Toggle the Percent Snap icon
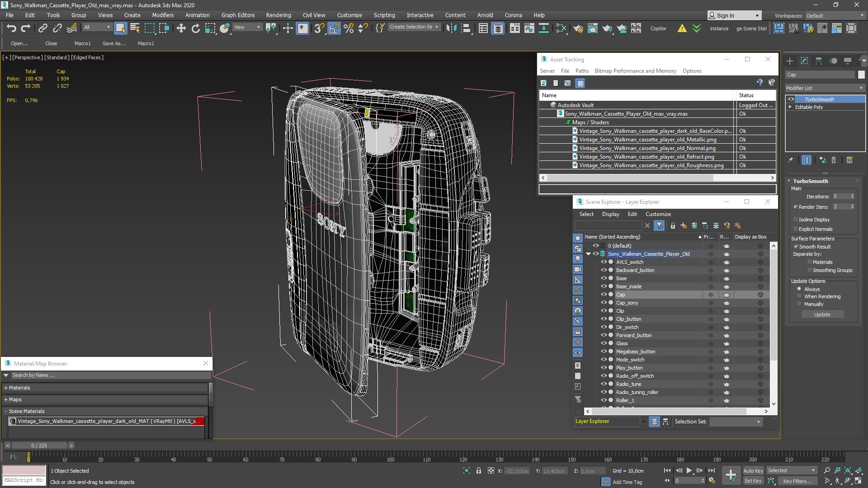This screenshot has width=868, height=488. [349, 28]
